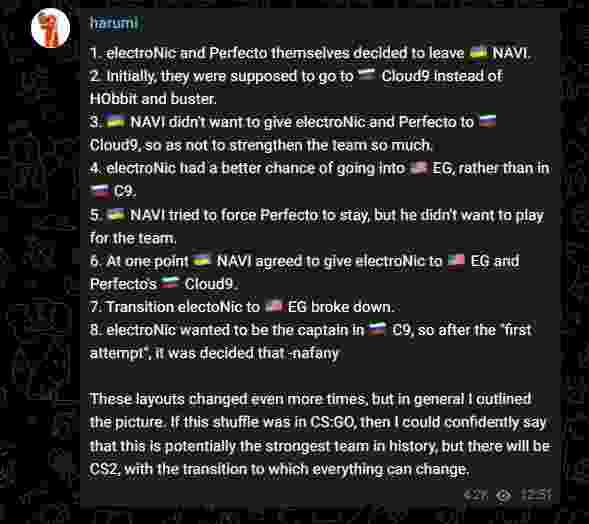Click the Ukraine flag in point 5
The image size is (589, 524).
click(116, 215)
